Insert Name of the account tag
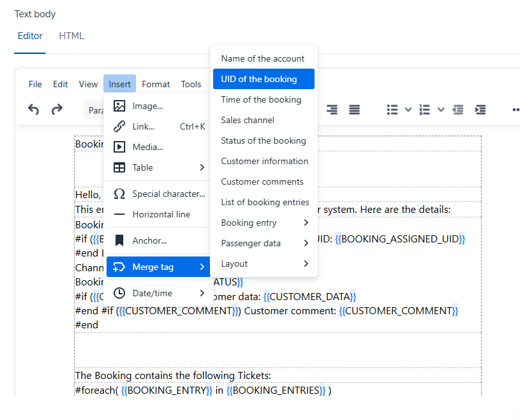 tap(264, 58)
